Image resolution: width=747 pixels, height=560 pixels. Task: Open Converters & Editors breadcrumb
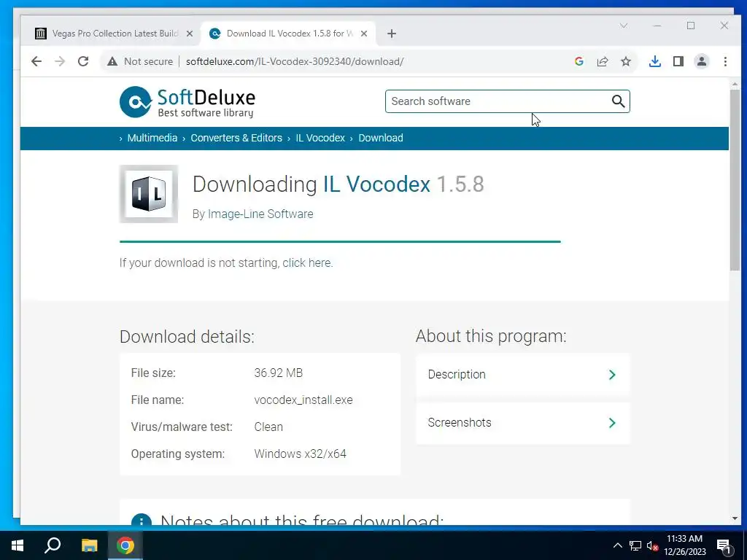(236, 138)
